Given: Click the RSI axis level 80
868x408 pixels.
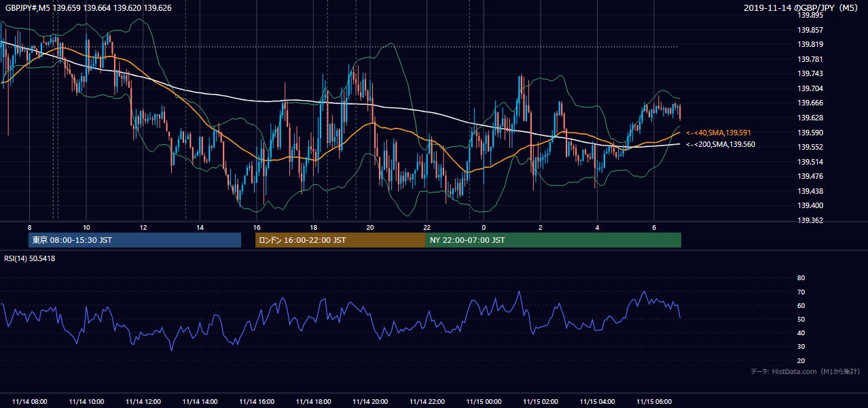Looking at the screenshot, I should [801, 278].
